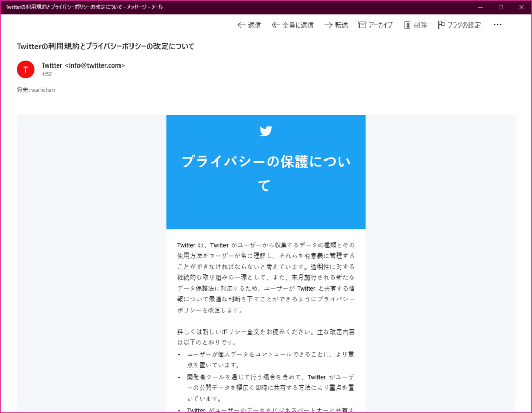Click recipient wanichan
This screenshot has height=413, width=532.
click(x=43, y=90)
